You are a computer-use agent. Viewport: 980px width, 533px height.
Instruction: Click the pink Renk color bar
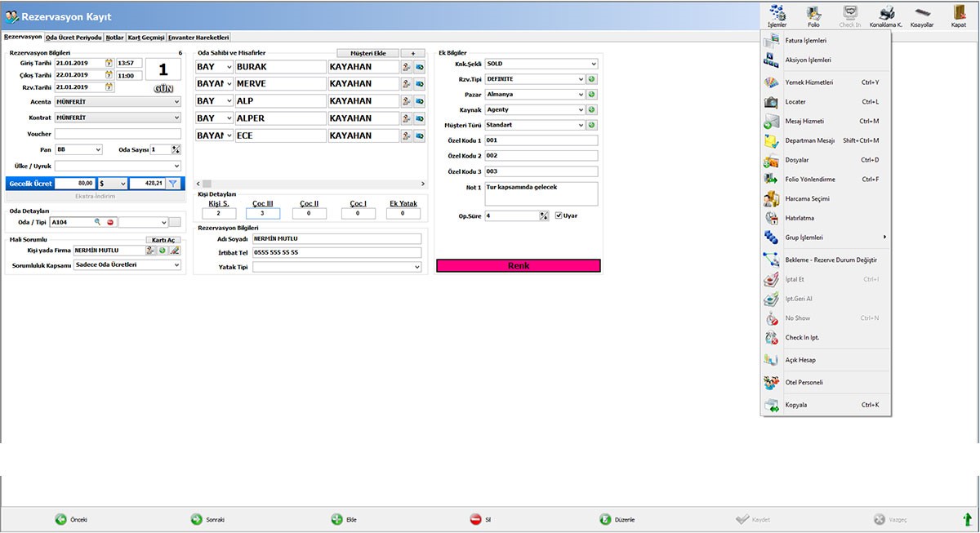[x=519, y=266]
